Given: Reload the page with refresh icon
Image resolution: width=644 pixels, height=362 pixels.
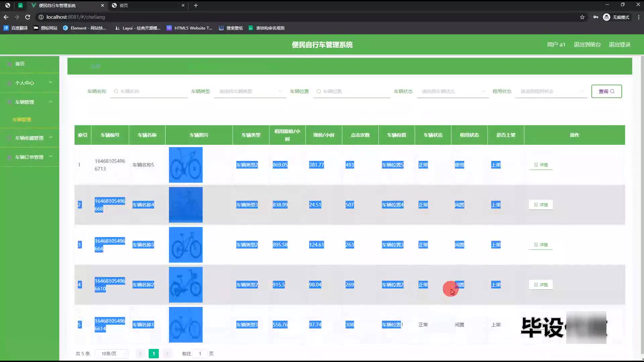Looking at the screenshot, I should click(x=28, y=17).
